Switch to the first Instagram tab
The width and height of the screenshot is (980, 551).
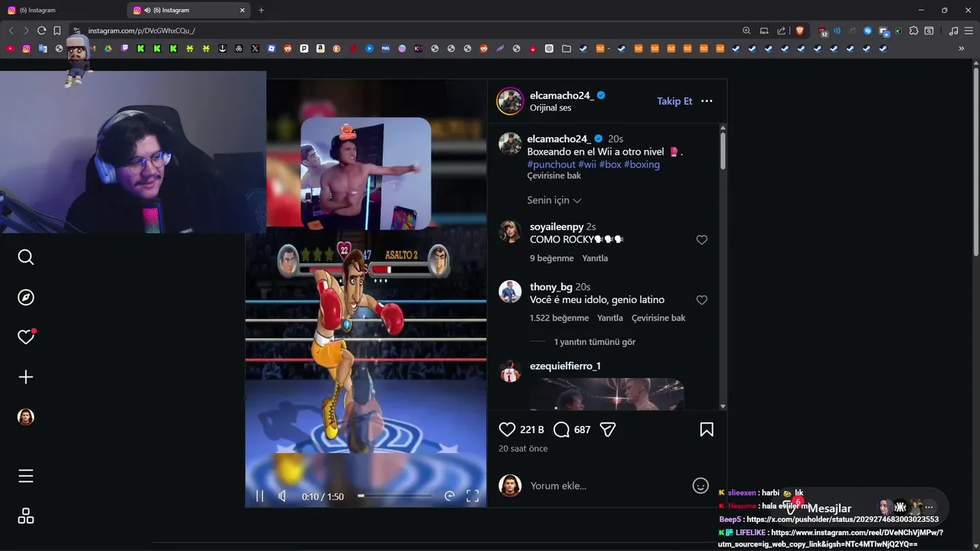[63, 10]
